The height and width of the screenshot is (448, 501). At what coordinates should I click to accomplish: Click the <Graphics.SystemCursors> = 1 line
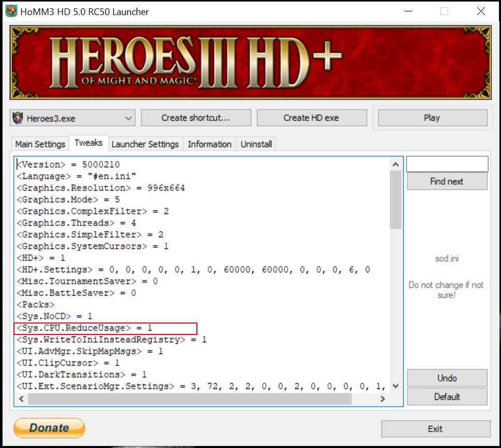(93, 246)
